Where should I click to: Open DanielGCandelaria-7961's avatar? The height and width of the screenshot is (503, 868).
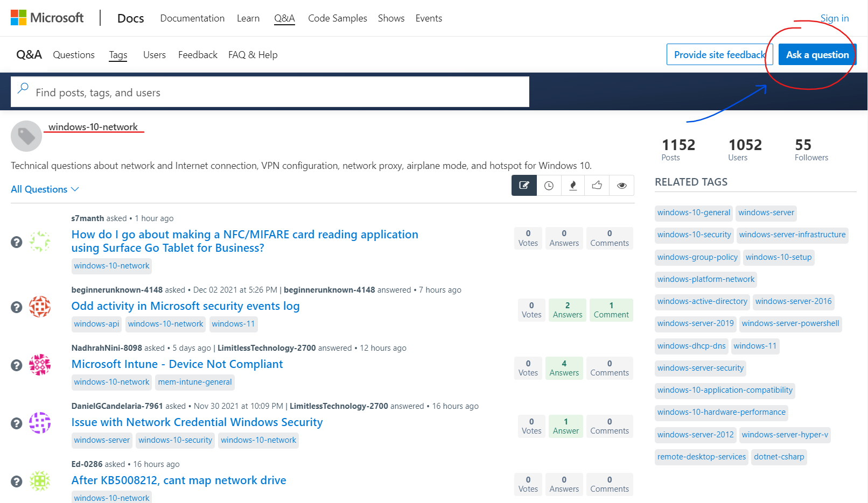(40, 423)
